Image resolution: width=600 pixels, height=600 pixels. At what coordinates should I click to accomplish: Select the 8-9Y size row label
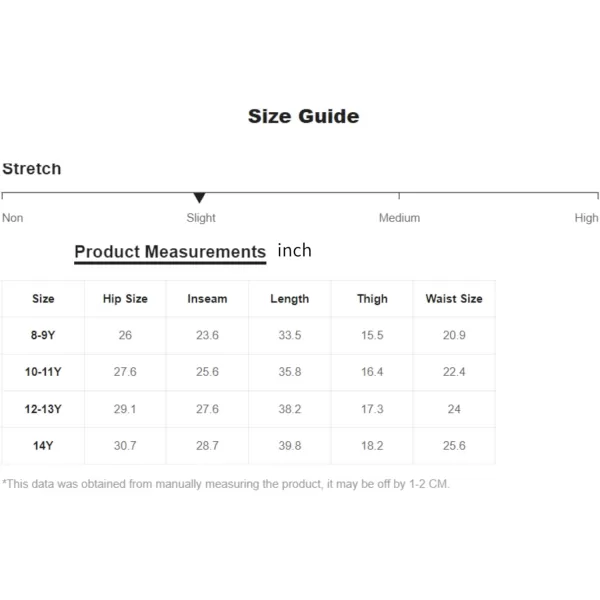[43, 336]
